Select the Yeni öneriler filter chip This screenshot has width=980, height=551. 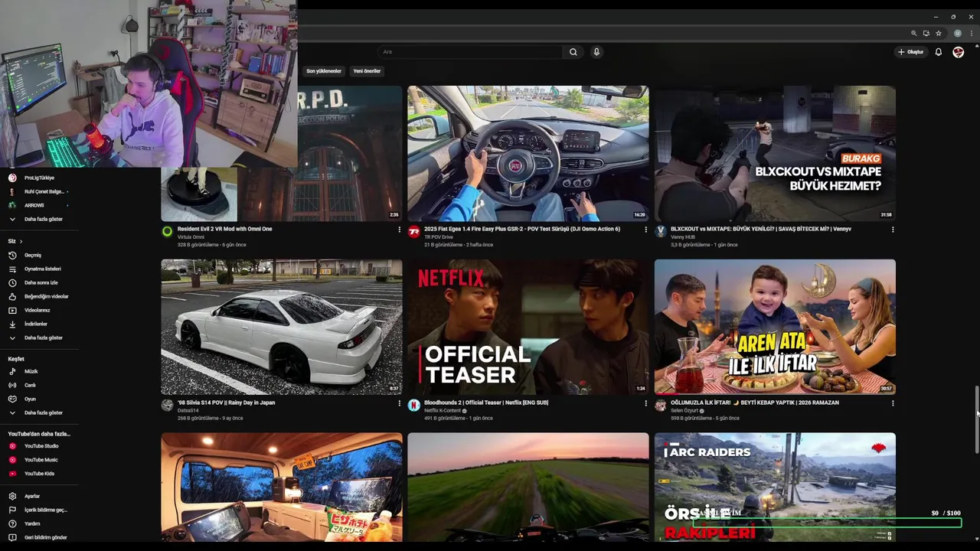tap(367, 71)
